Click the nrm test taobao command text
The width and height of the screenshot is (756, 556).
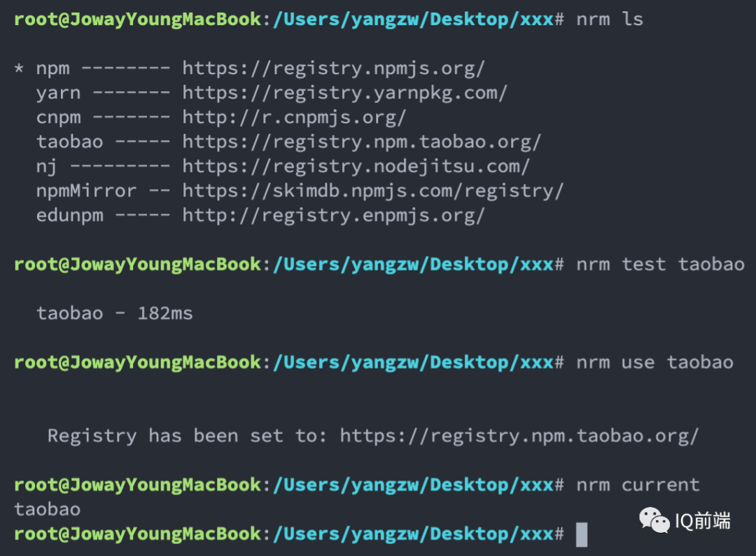tap(659, 264)
